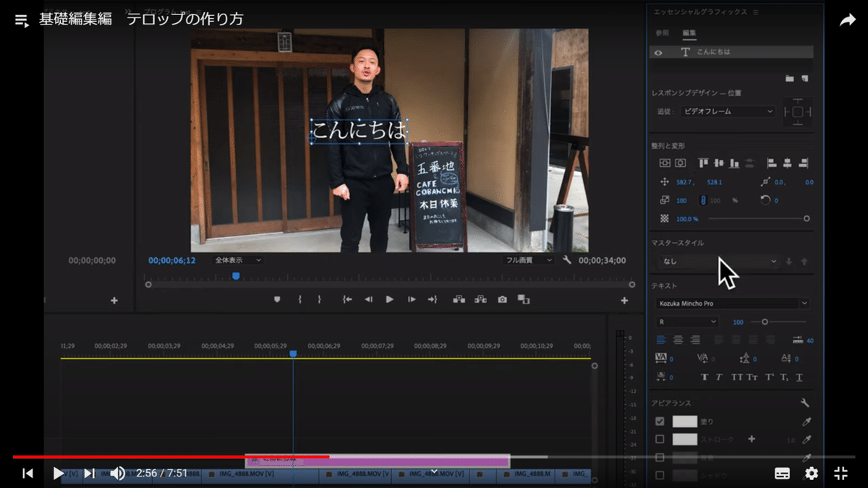
Task: Open YouTube player settings gear
Action: click(x=812, y=474)
